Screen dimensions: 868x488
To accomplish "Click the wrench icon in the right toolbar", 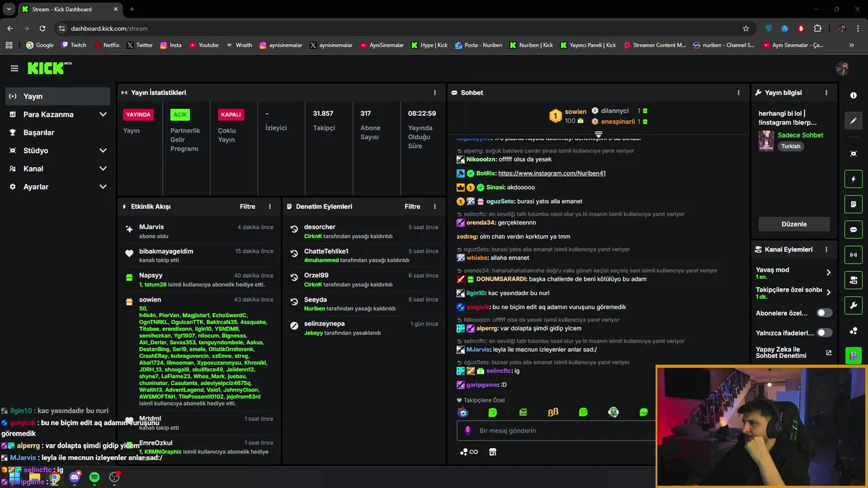I will coord(854,305).
